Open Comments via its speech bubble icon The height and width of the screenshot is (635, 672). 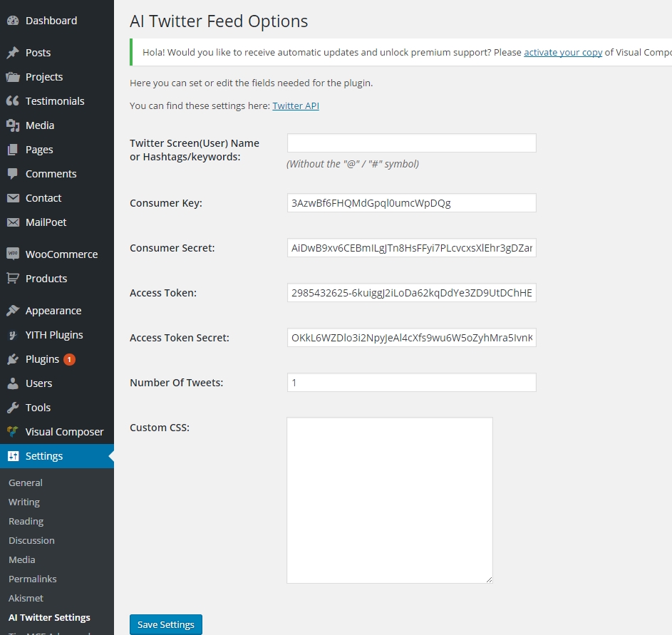pyautogui.click(x=14, y=173)
